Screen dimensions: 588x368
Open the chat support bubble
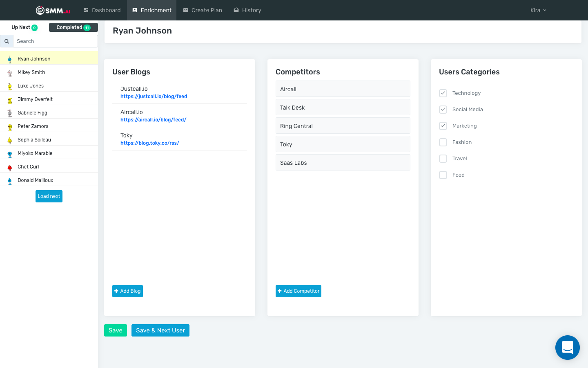coord(568,348)
